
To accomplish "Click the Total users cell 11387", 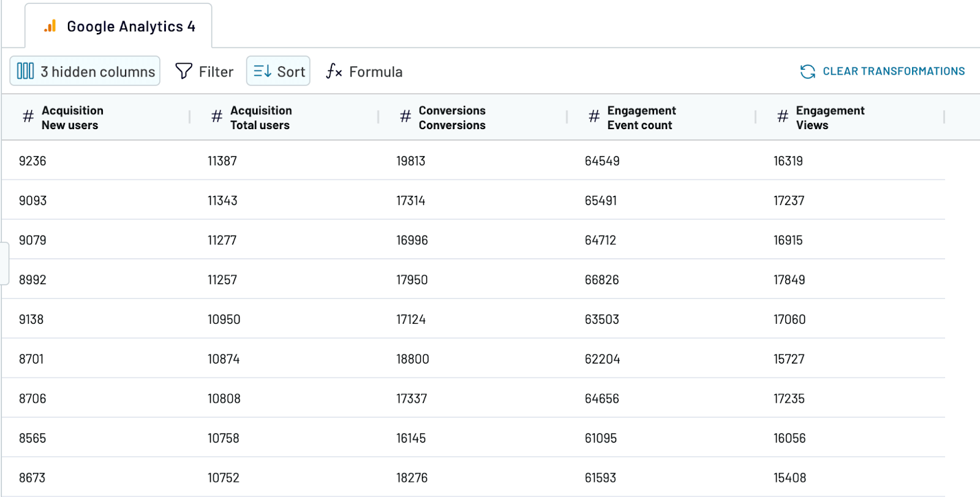I will (222, 161).
